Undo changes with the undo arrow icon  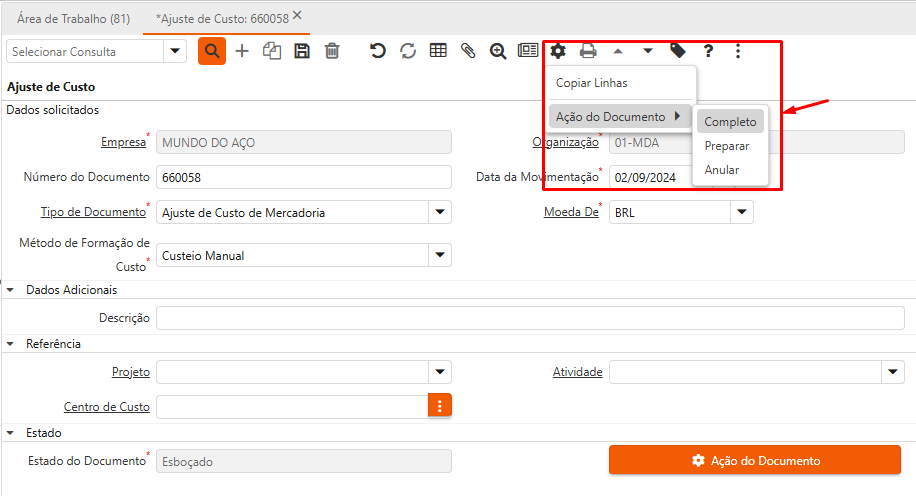378,51
